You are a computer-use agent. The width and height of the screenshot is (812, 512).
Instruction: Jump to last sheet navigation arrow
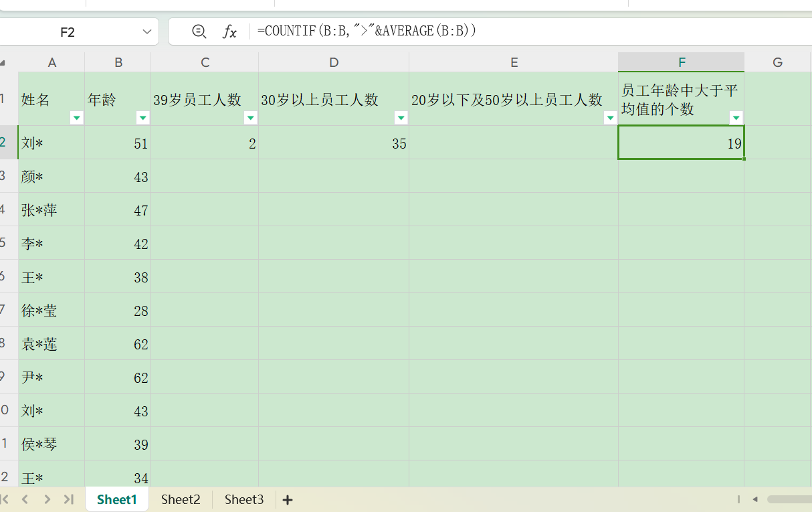[68, 499]
